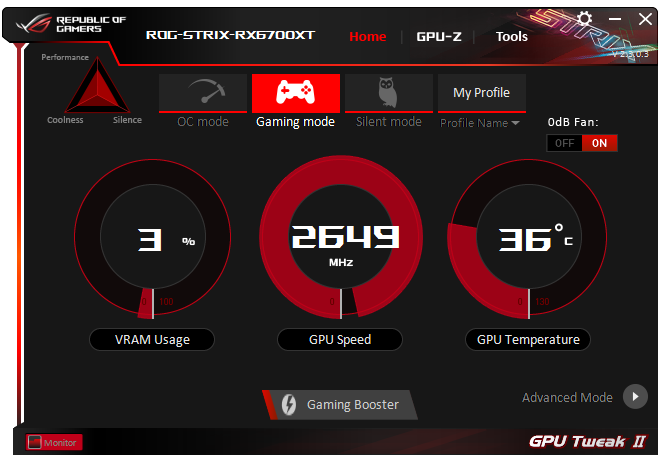Expand the Profile Name dropdown
Screen dimensions: 660x455
click(479, 123)
